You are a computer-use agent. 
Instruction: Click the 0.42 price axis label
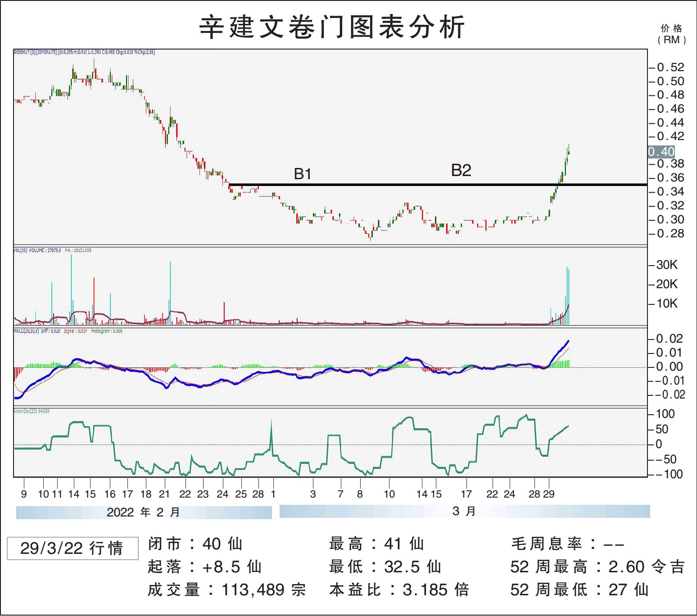(x=670, y=136)
